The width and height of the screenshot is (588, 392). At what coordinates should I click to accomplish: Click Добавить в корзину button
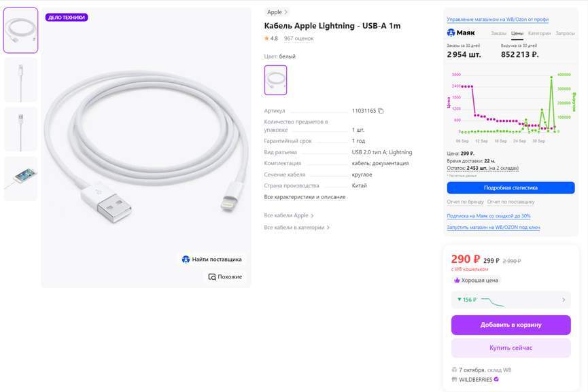point(511,325)
